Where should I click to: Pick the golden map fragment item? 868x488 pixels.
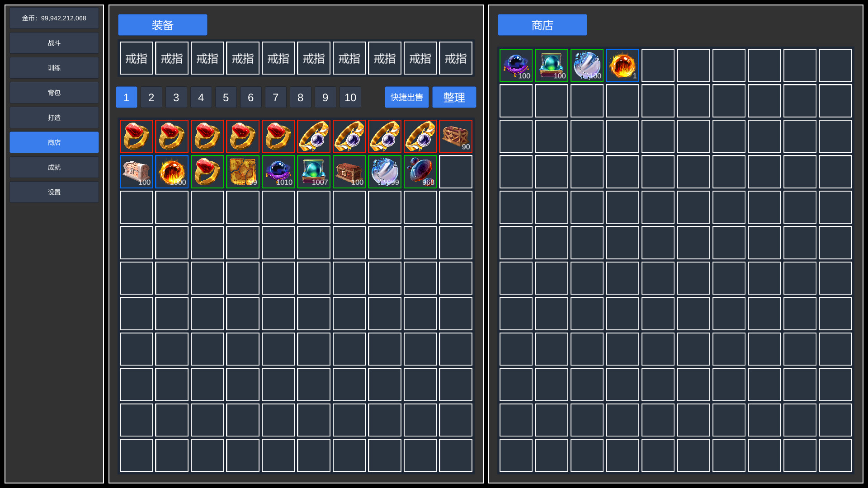243,172
